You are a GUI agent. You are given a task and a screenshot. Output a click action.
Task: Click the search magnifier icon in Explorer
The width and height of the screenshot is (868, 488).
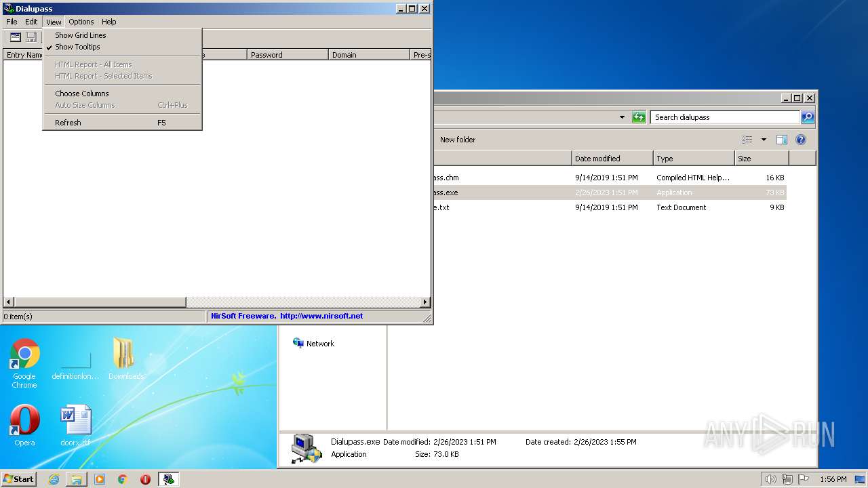807,117
